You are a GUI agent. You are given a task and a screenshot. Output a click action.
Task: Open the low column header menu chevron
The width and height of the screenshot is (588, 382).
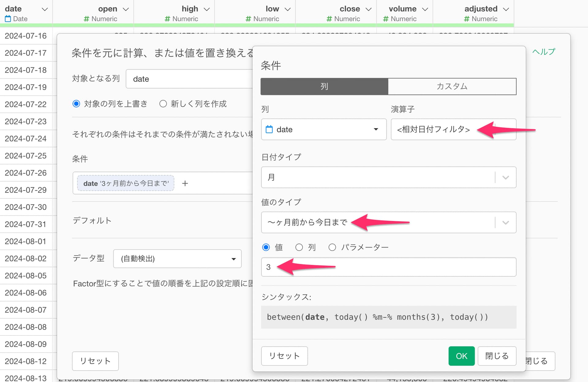coord(288,9)
